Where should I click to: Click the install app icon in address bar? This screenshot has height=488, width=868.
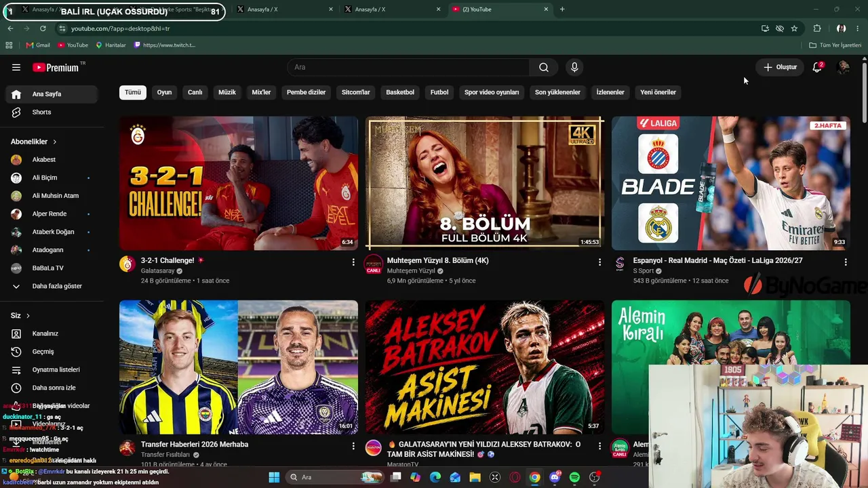(x=765, y=28)
